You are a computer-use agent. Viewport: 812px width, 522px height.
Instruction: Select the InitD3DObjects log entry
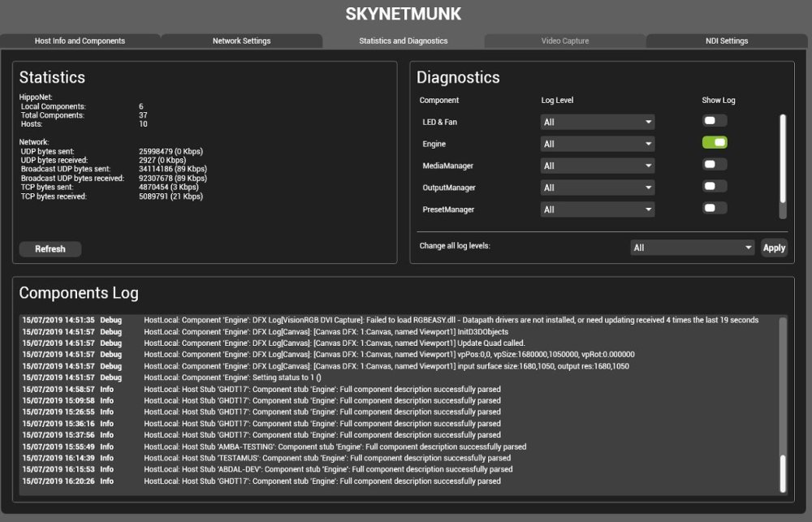point(399,332)
